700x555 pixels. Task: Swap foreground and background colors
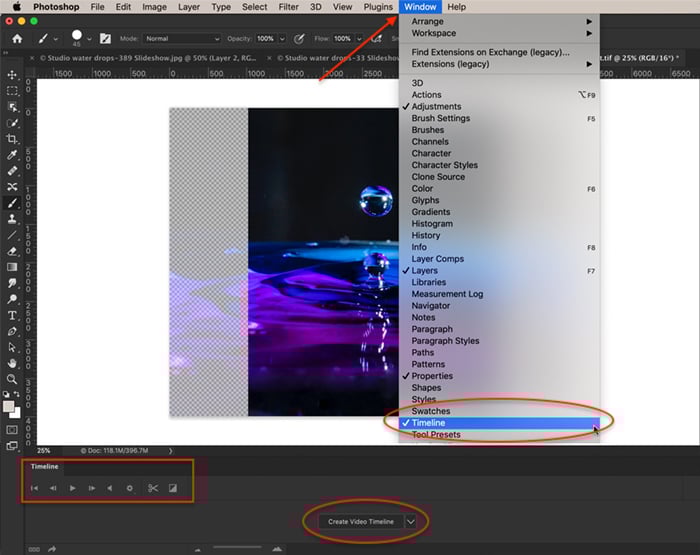tap(17, 394)
